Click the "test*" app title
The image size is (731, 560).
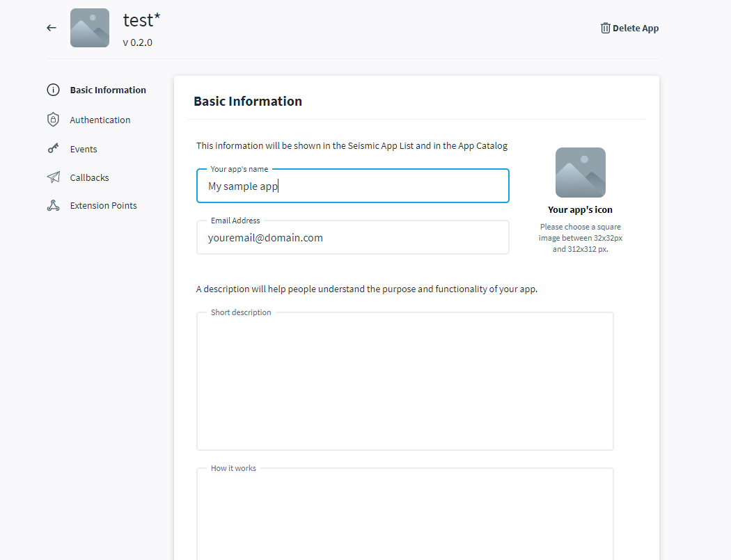coord(142,20)
